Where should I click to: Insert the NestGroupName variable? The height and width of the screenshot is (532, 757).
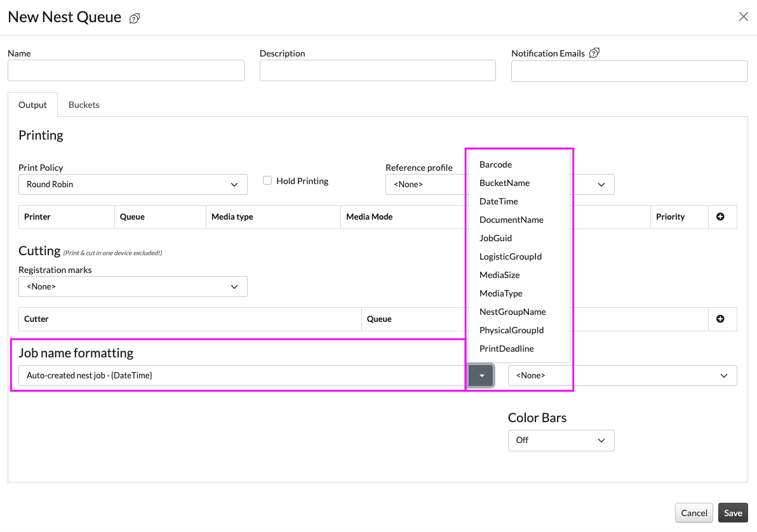[512, 312]
